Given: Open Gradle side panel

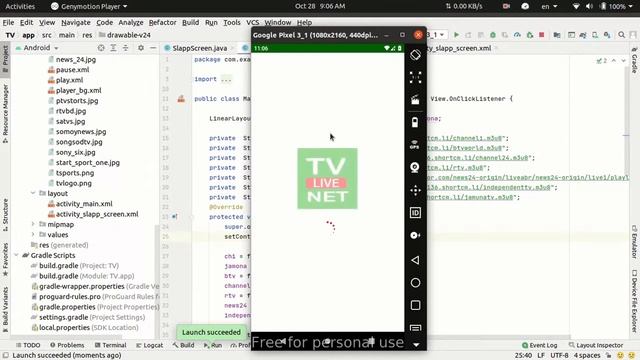Looking at the screenshot, I should tap(635, 60).
